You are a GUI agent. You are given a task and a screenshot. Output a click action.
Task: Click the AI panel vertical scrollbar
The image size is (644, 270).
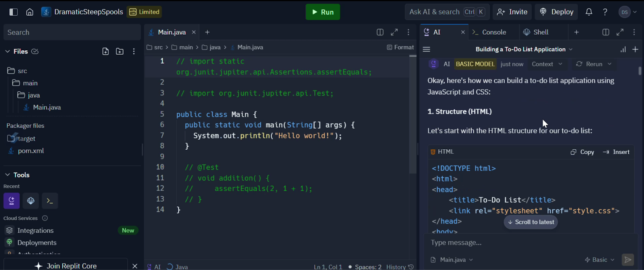click(640, 71)
